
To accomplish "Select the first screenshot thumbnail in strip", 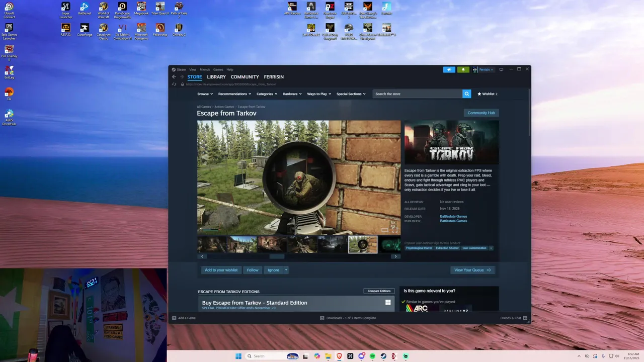I will tap(212, 244).
